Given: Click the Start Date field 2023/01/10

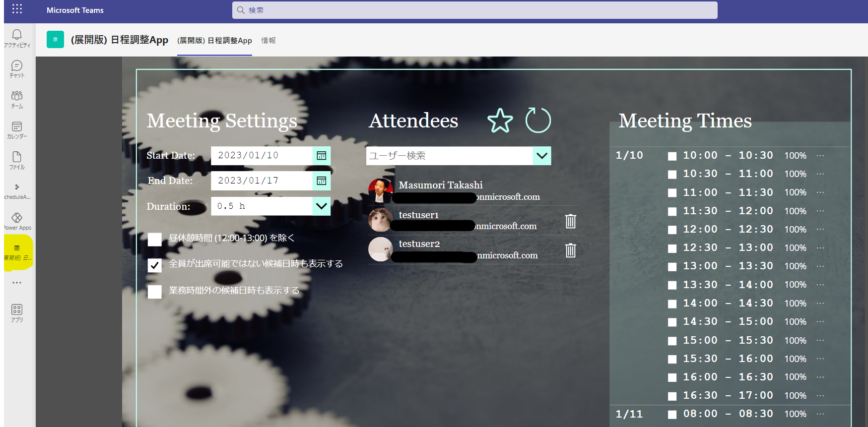Looking at the screenshot, I should (x=262, y=156).
